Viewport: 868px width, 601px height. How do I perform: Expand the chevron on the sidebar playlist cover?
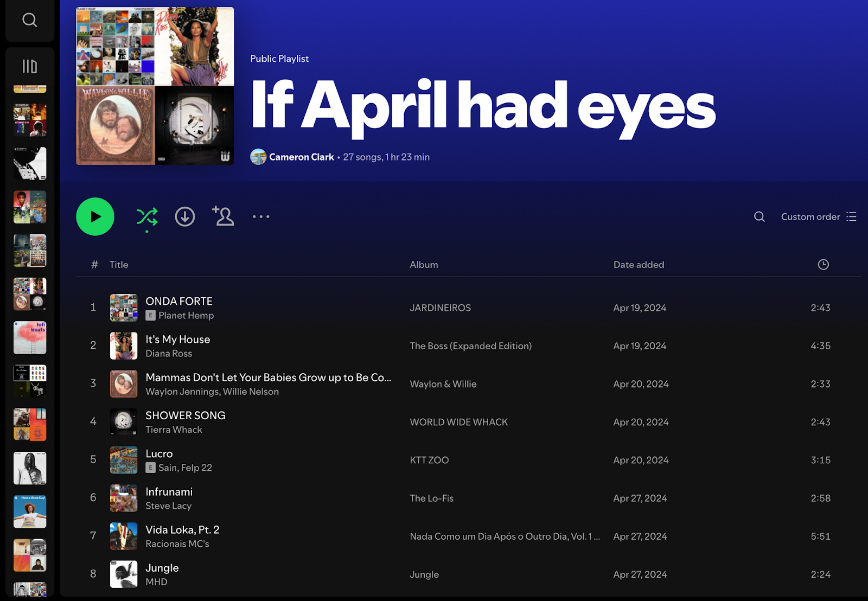tap(39, 194)
